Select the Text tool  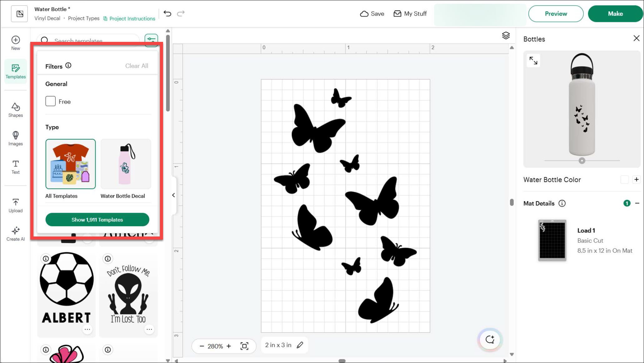click(16, 167)
